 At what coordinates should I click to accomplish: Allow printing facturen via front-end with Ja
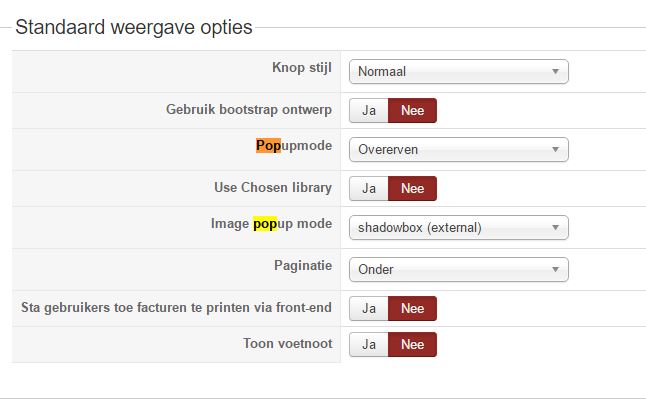(369, 308)
